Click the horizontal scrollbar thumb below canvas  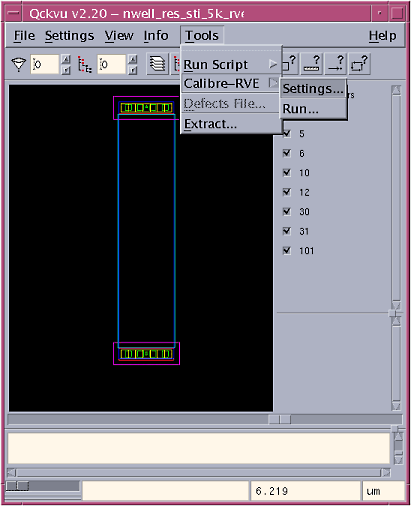(279, 419)
